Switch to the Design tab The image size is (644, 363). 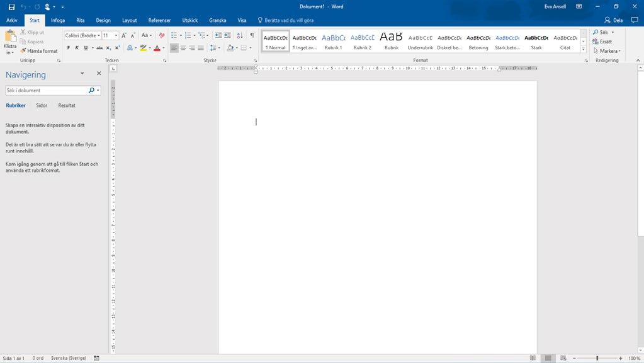coord(103,20)
